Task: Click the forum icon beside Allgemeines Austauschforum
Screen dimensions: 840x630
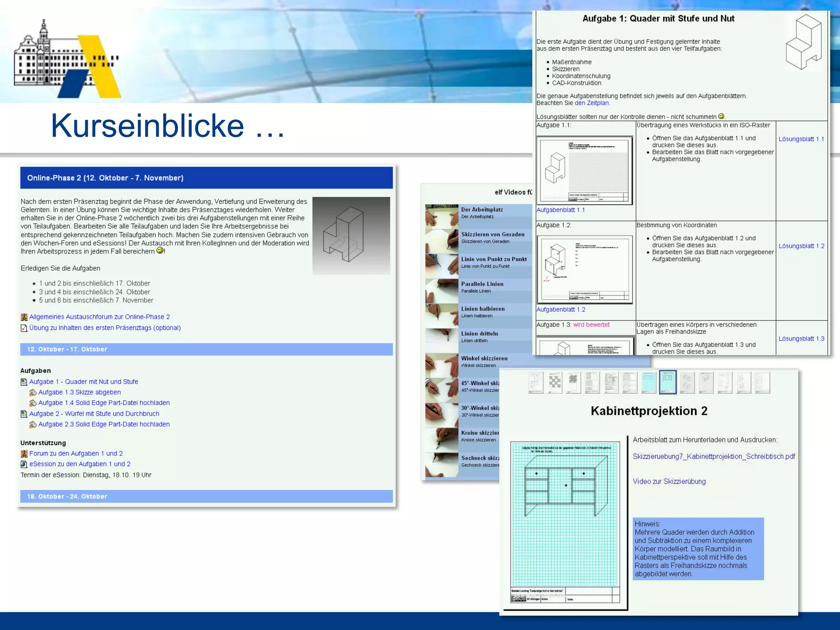Action: coord(24,317)
